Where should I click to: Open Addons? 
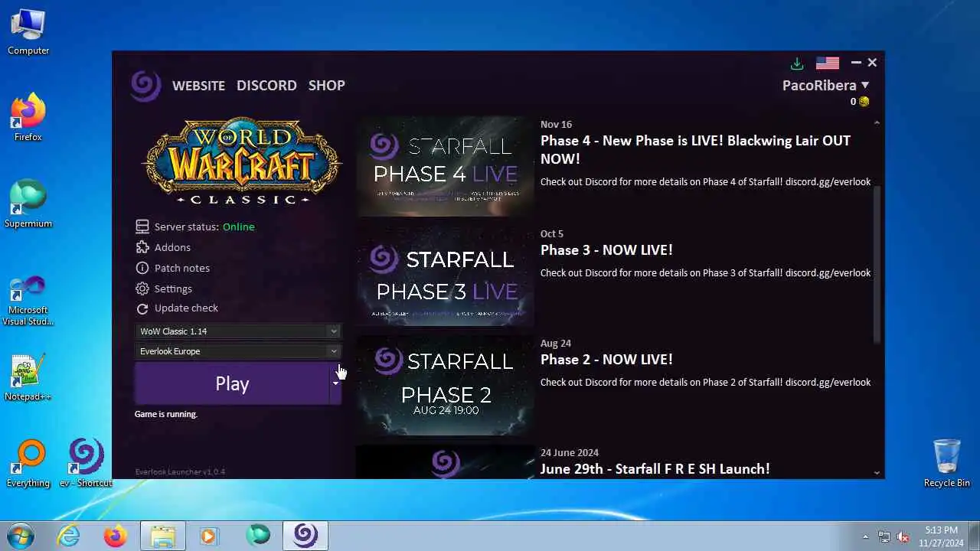pos(172,247)
